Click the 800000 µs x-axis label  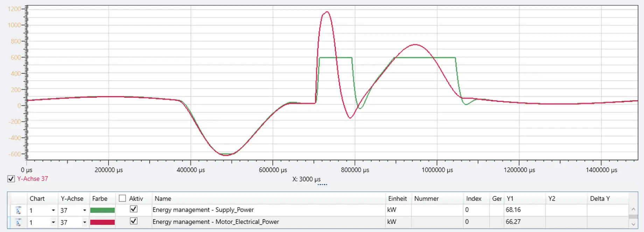click(x=355, y=170)
